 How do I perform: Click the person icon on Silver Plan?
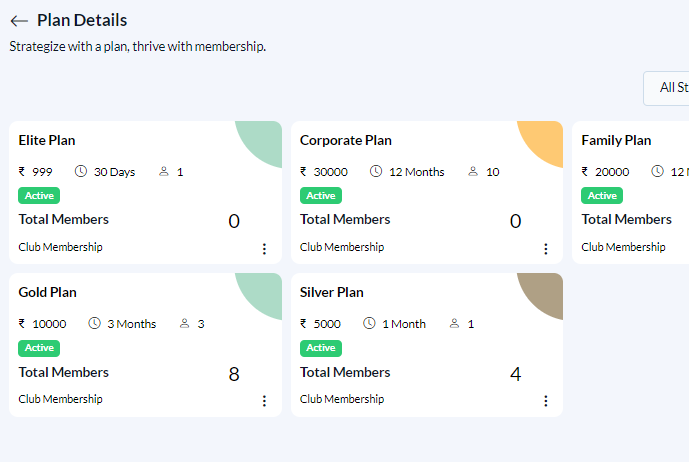(454, 323)
